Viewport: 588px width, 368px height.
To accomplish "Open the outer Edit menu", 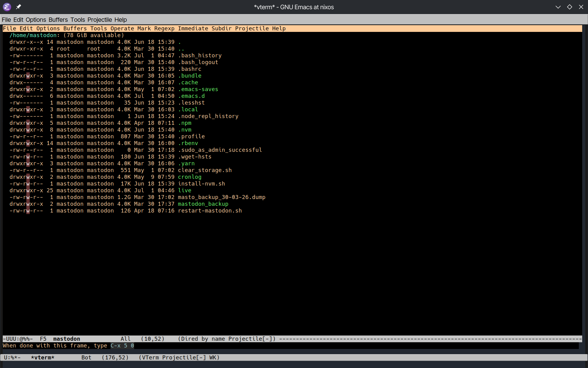I will [18, 20].
